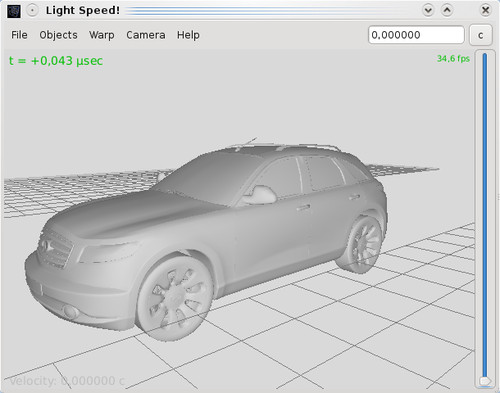This screenshot has height=393, width=500.
Task: Maximize window with up-chevron button
Action: (x=447, y=10)
